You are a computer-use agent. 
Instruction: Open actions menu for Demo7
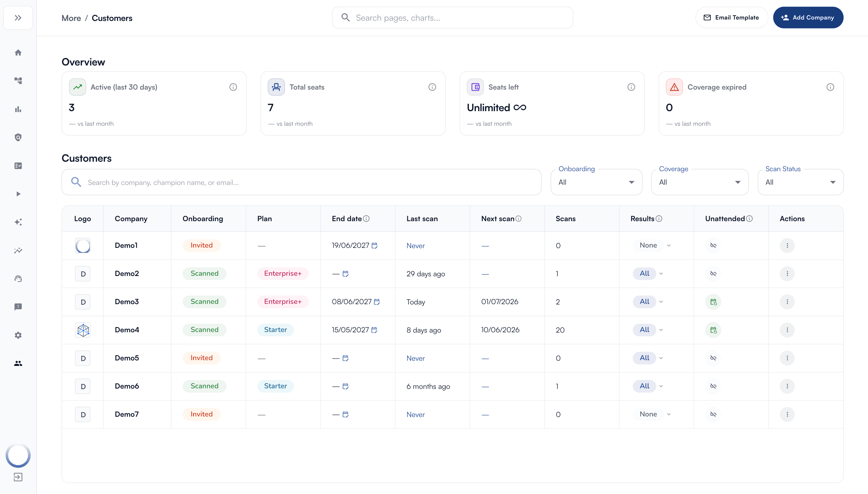coord(787,414)
